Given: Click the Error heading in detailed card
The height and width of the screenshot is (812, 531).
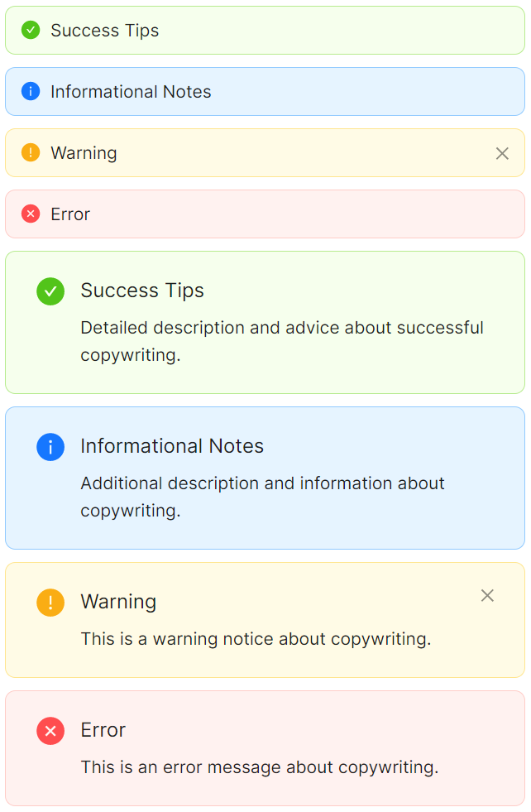Looking at the screenshot, I should coord(103,730).
